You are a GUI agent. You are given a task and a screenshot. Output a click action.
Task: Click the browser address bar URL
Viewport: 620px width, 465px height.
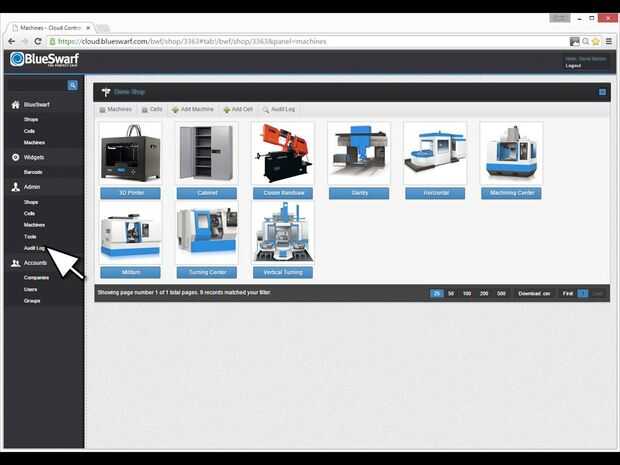(192, 41)
